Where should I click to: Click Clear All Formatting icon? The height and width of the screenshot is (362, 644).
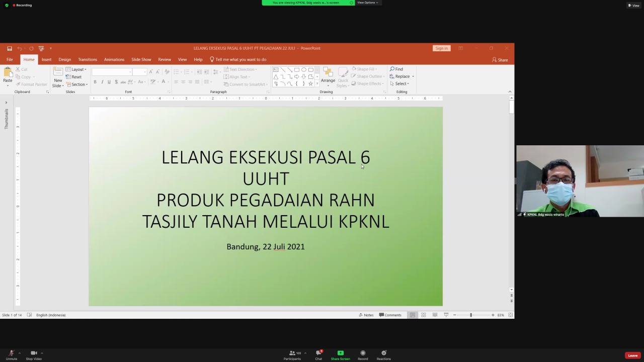click(167, 72)
